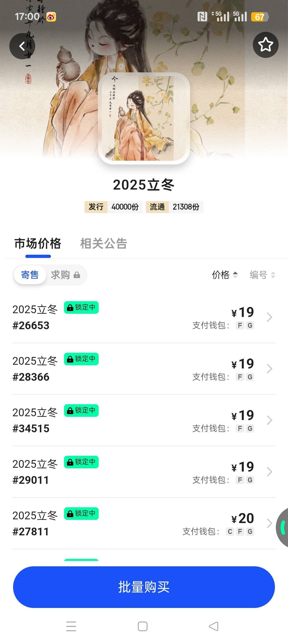Tap the Weibo notification icon in status bar

[51, 17]
